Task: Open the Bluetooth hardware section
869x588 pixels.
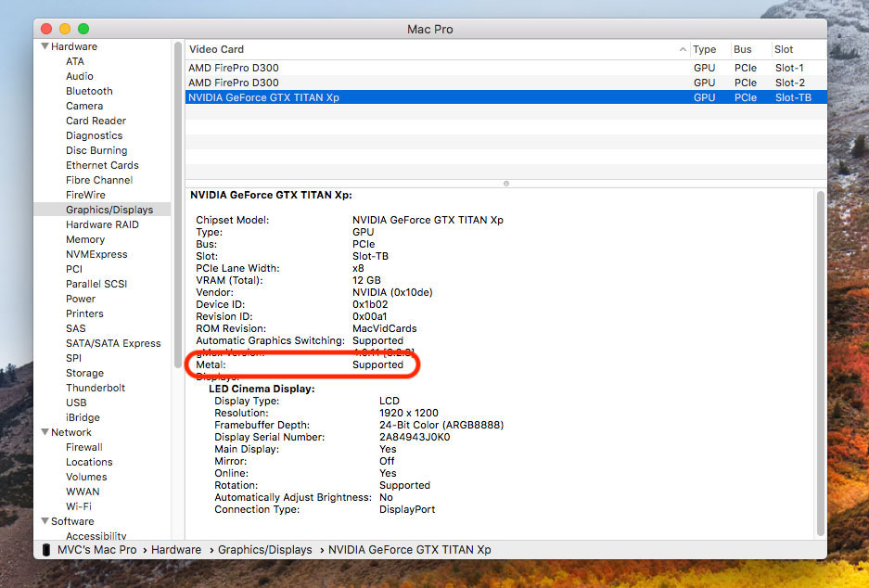Action: pos(89,92)
